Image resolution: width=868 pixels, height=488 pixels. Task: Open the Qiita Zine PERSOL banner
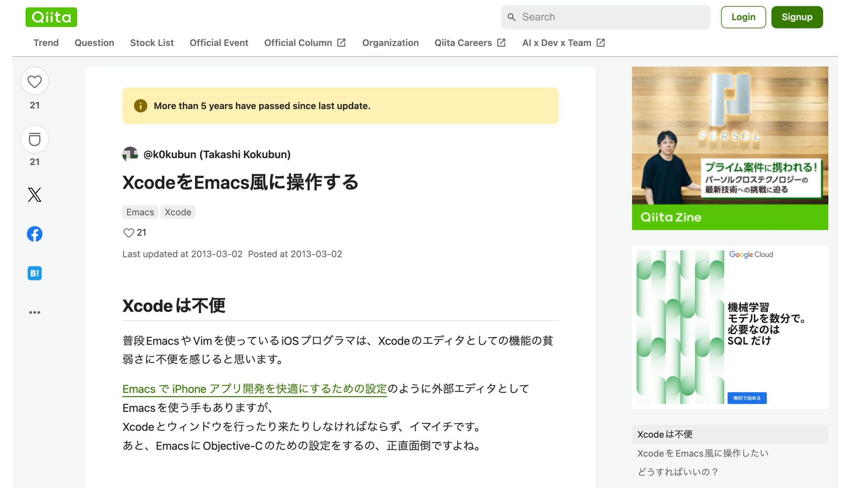point(730,148)
